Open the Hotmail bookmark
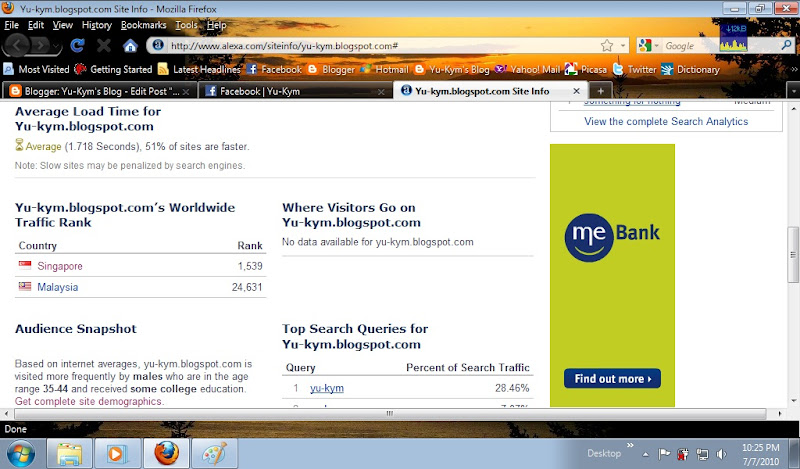This screenshot has width=800, height=469. point(384,69)
